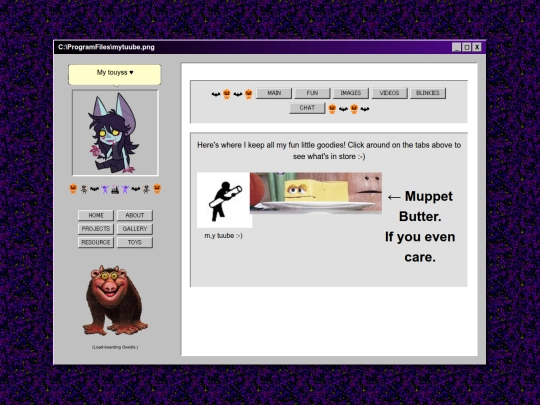The image size is (540, 405).
Task: Click the 'Muppet Butter. If you even care.' text
Action: (420, 227)
